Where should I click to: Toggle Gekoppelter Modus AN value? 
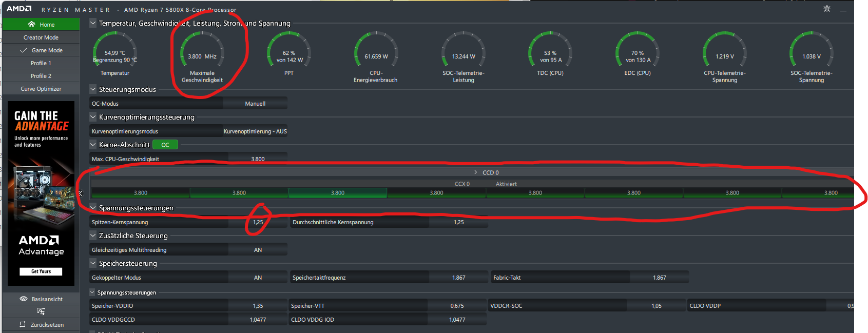pos(258,278)
